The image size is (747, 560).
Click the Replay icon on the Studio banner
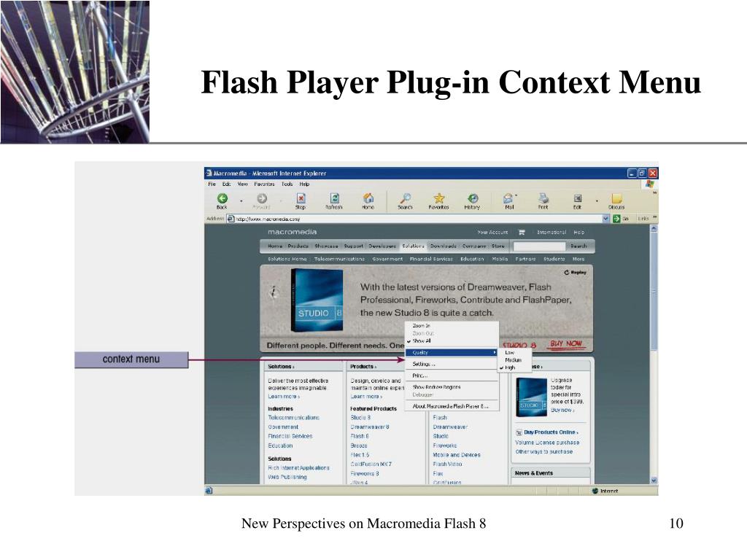[x=566, y=273]
